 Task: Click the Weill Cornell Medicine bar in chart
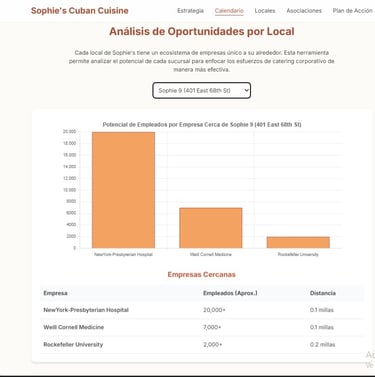211,228
